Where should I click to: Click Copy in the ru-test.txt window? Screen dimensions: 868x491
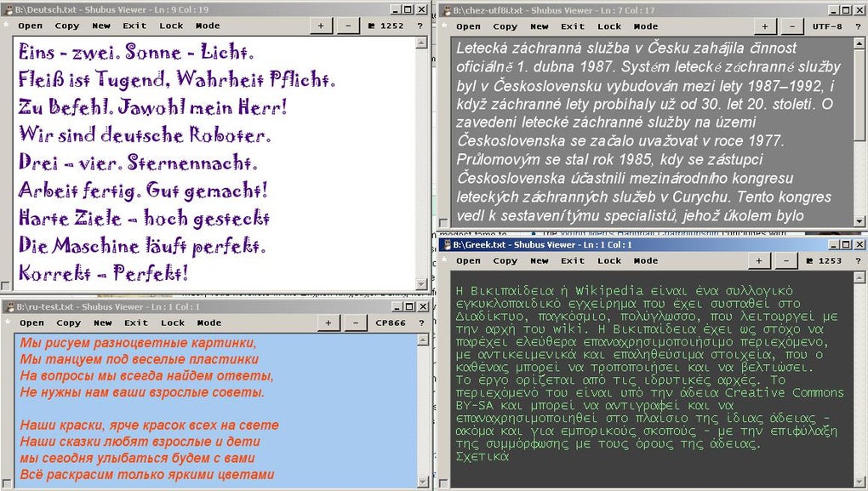click(69, 323)
